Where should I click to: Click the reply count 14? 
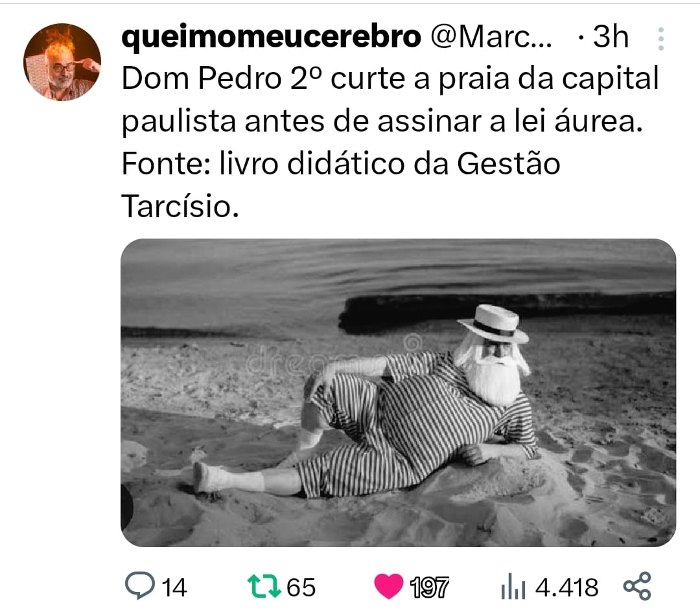[174, 587]
